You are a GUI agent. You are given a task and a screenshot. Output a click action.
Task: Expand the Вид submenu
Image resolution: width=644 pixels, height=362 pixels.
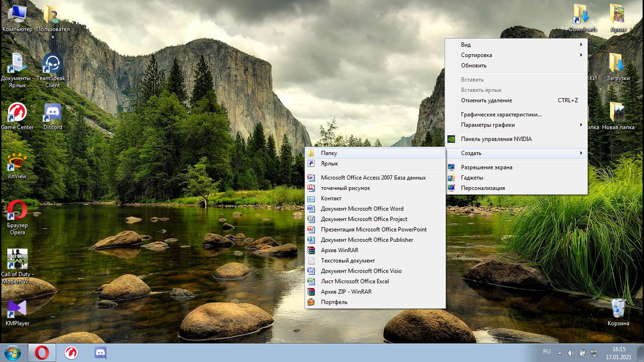click(x=516, y=45)
